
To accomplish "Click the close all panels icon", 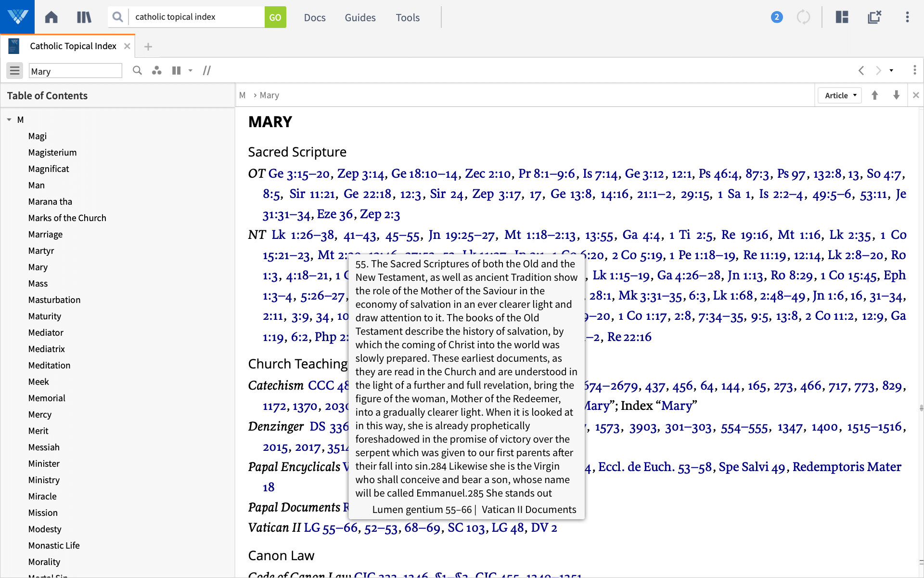I will (x=874, y=17).
